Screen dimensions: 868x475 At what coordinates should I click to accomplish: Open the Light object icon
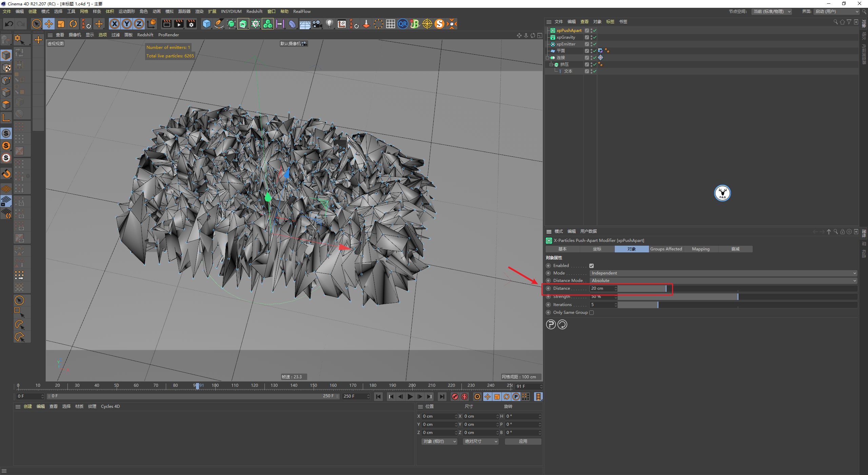click(x=329, y=24)
